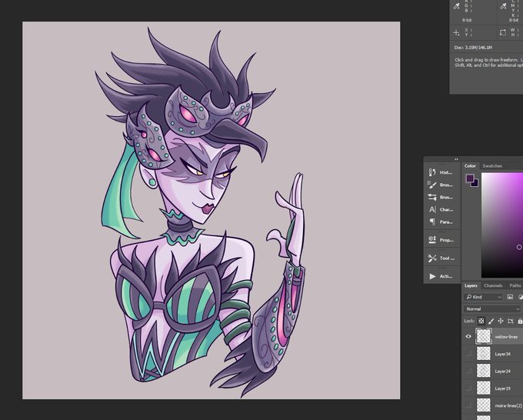Switch to the Channels tab
The width and height of the screenshot is (523, 420).
pos(493,285)
